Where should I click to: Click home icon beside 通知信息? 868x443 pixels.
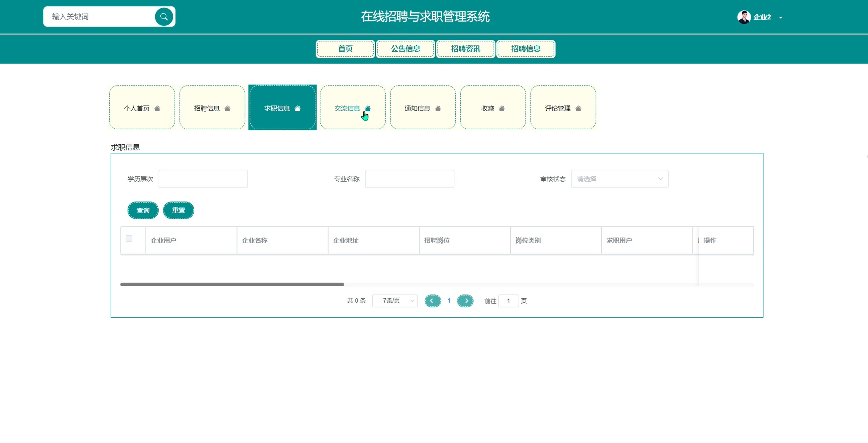438,109
